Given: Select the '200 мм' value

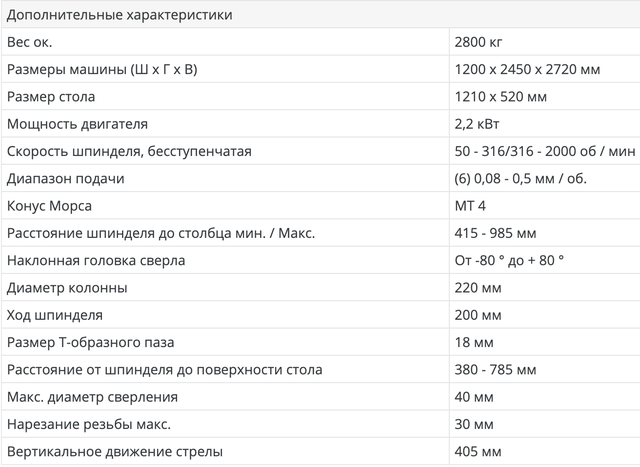Looking at the screenshot, I should (478, 316).
